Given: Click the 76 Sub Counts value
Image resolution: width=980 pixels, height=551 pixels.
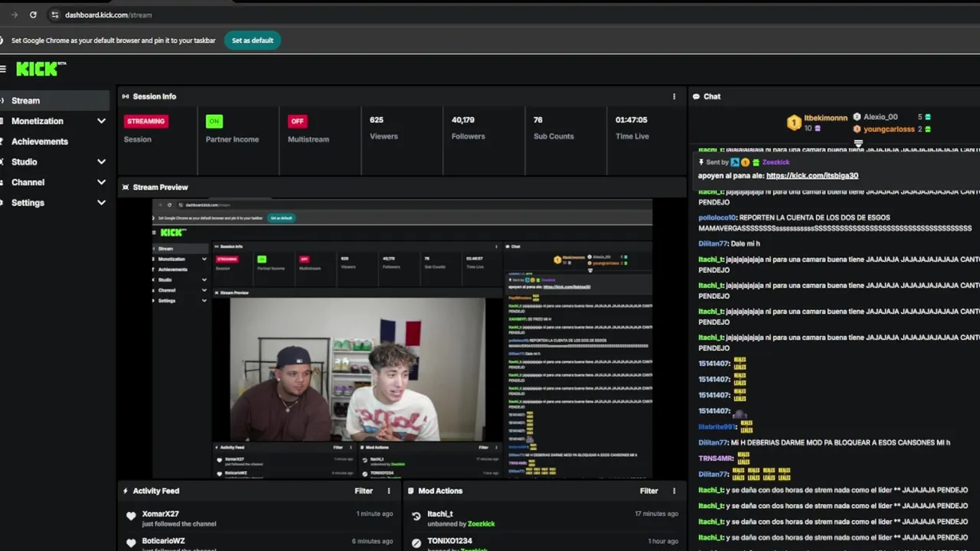Looking at the screenshot, I should [538, 120].
